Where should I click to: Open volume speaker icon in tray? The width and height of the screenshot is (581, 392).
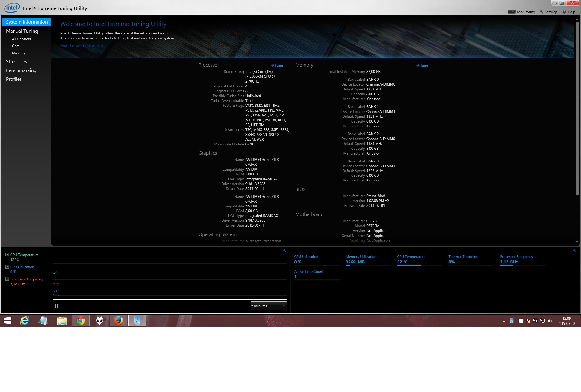coord(550,321)
